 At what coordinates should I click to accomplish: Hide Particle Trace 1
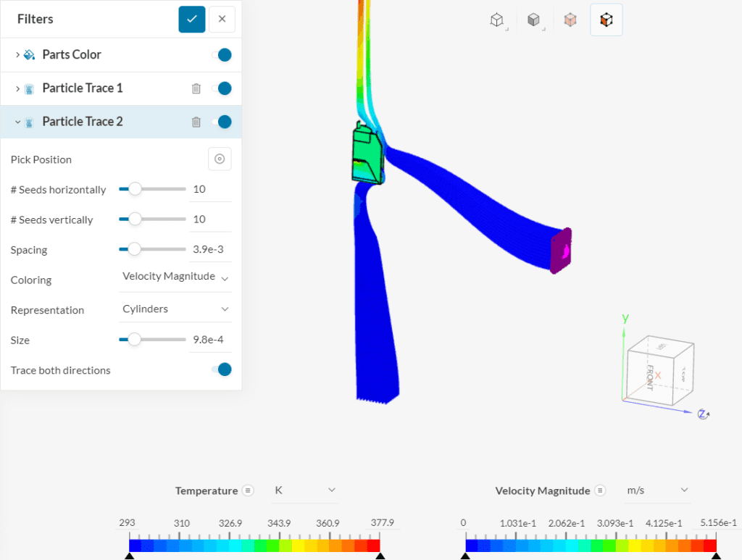pyautogui.click(x=224, y=88)
